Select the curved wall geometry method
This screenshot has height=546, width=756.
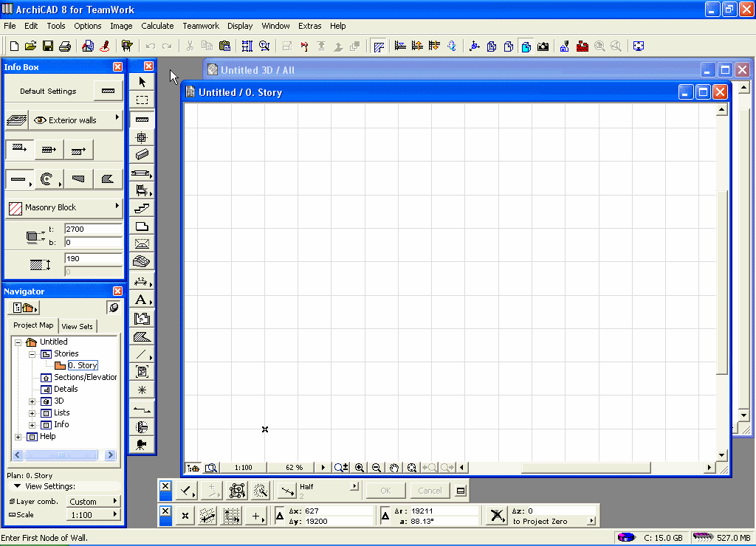(47, 179)
